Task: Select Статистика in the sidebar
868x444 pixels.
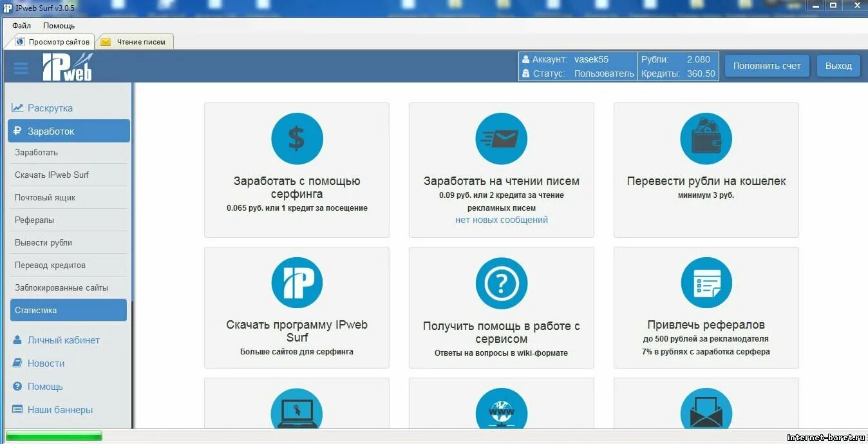Action: point(69,310)
